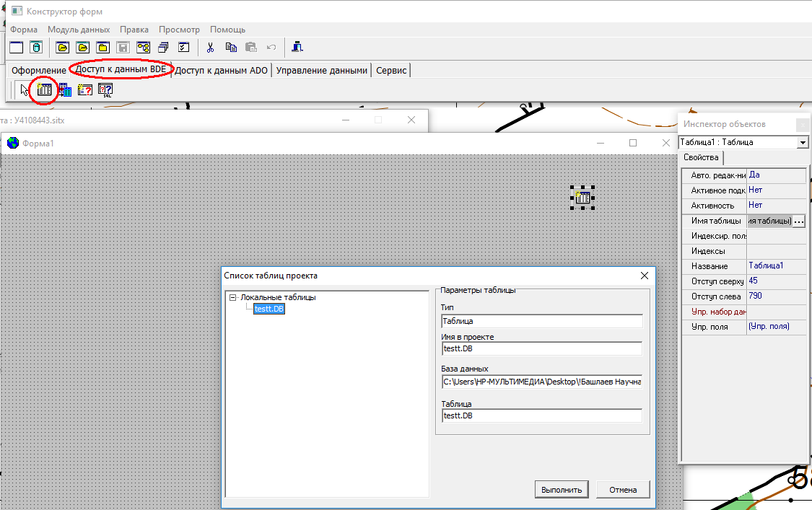Click the Имя в проекте field
Image resolution: width=812 pixels, height=510 pixels.
[541, 348]
